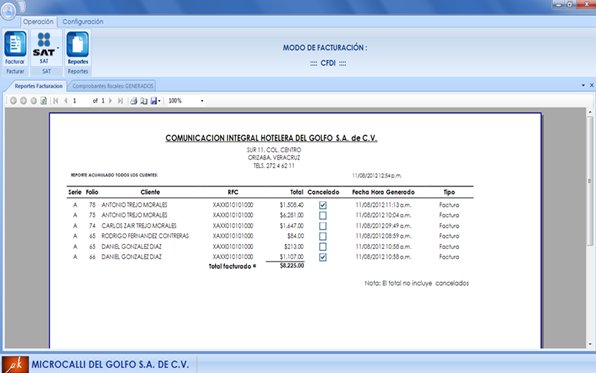The image size is (596, 373).
Task: Click the current page number field
Action: coord(80,101)
